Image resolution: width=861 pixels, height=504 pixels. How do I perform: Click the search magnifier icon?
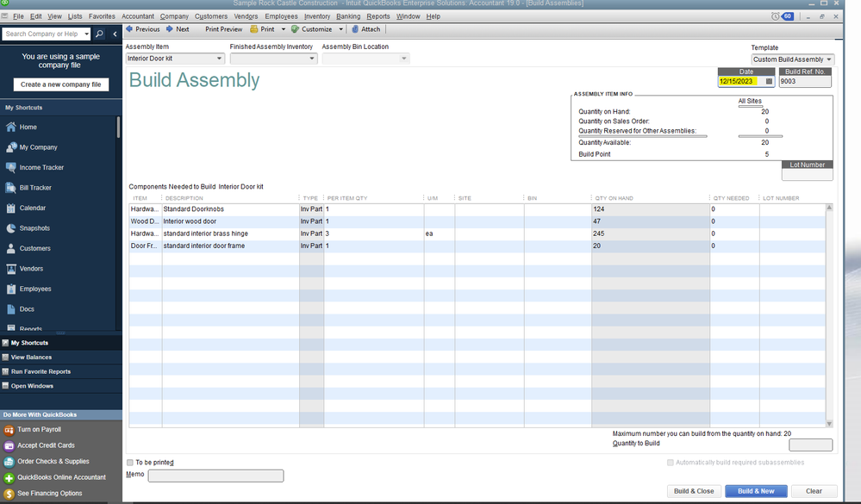coord(99,34)
